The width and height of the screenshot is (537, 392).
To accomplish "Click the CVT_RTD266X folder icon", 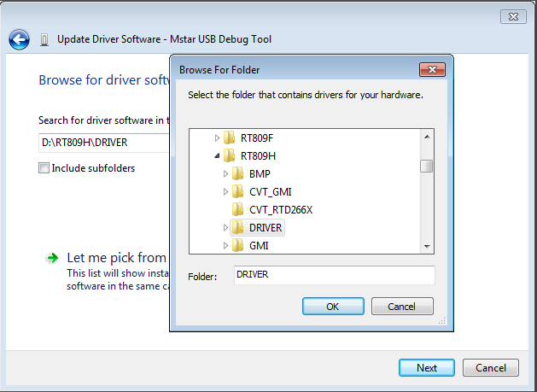I will click(237, 209).
